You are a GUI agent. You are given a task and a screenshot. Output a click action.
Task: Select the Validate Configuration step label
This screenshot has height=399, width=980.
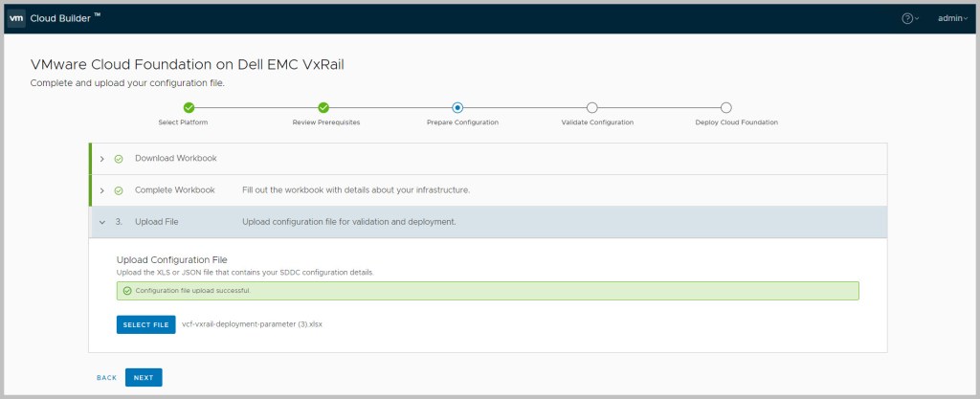coord(597,122)
